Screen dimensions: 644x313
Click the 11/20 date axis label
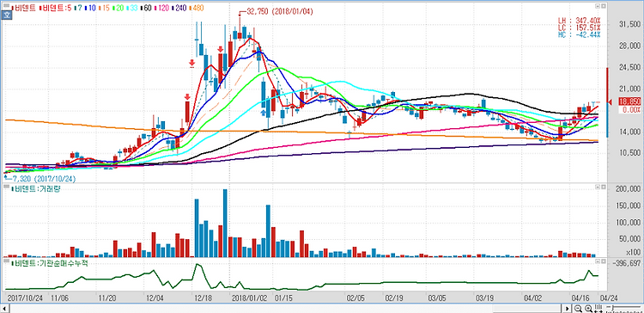[107, 298]
